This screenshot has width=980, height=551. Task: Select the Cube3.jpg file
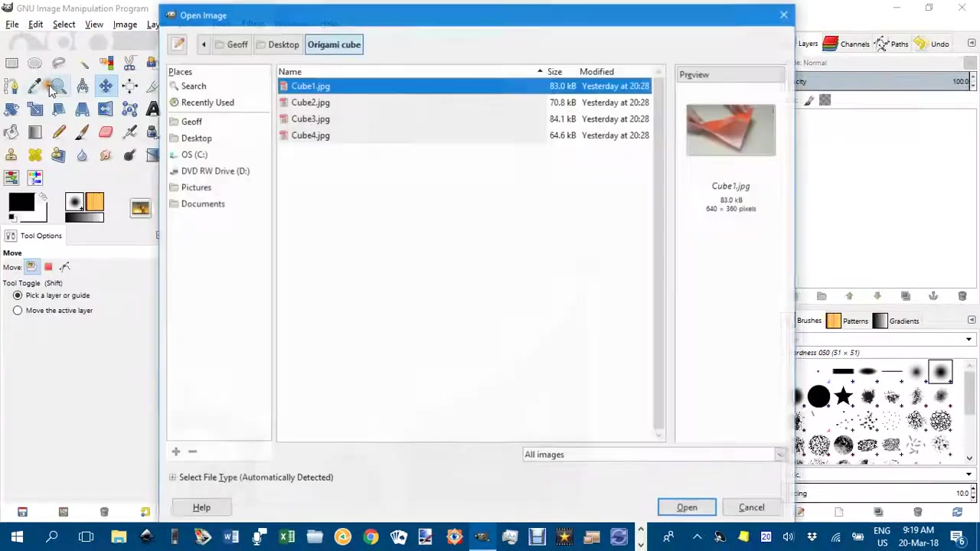pyautogui.click(x=310, y=119)
